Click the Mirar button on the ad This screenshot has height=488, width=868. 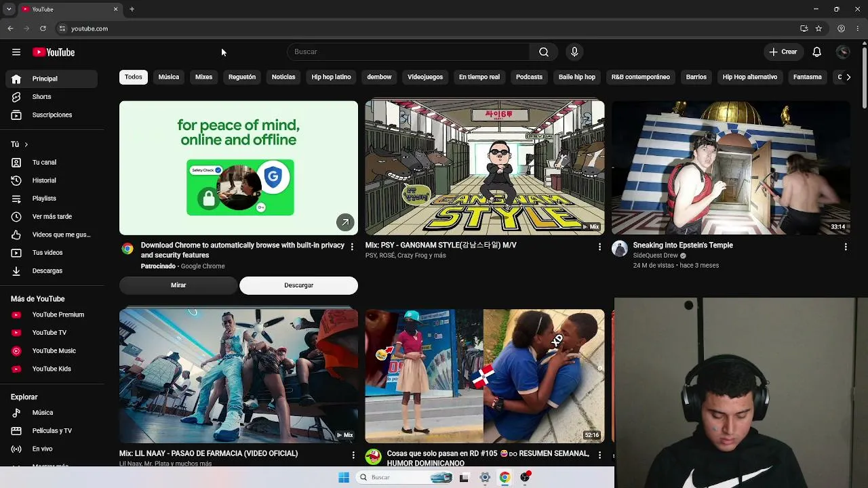(x=178, y=285)
